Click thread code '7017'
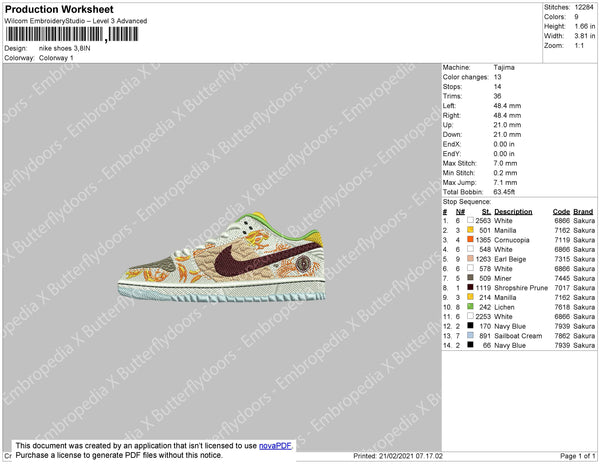Viewport: 600px width, 464px height. [562, 288]
